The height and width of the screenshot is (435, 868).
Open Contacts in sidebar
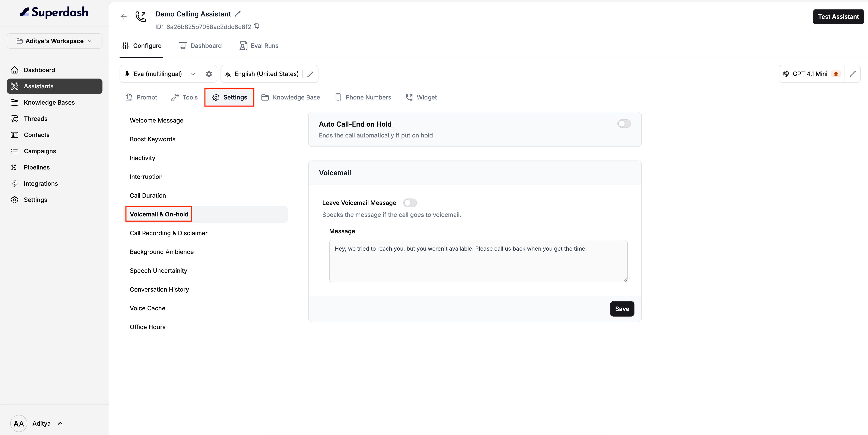[x=55, y=135]
